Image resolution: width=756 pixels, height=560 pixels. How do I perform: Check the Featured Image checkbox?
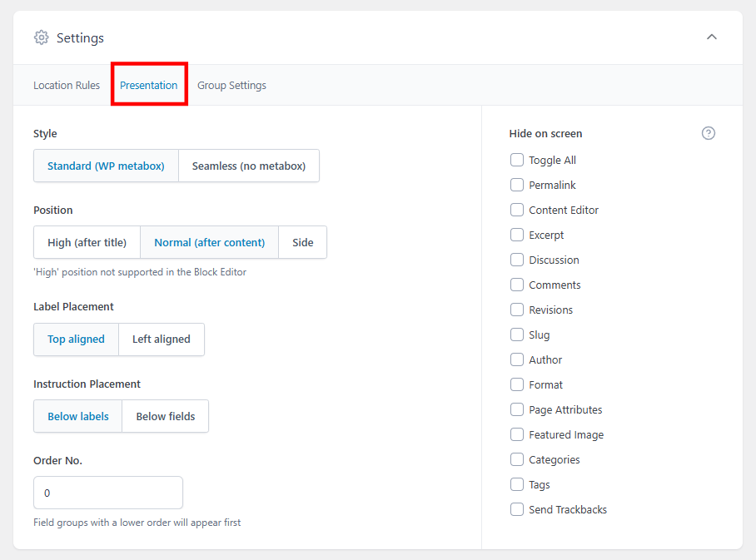click(516, 434)
